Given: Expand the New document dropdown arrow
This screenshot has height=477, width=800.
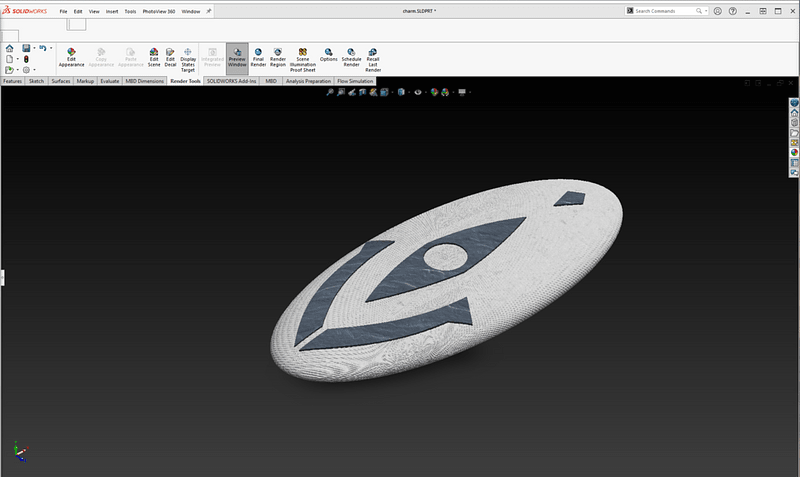Looking at the screenshot, I should pos(17,59).
